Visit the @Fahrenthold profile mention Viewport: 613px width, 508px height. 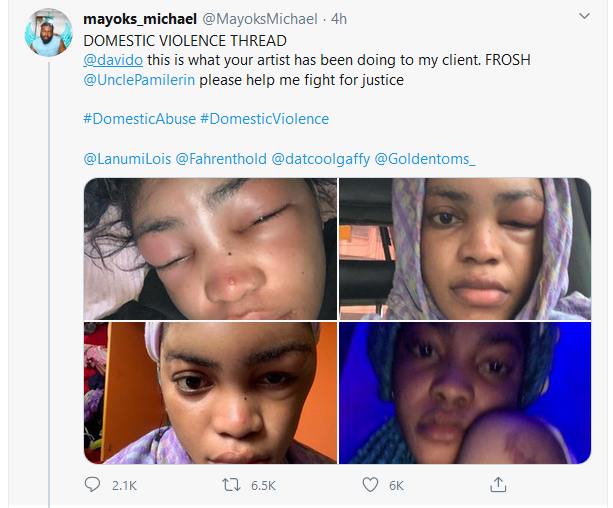221,159
